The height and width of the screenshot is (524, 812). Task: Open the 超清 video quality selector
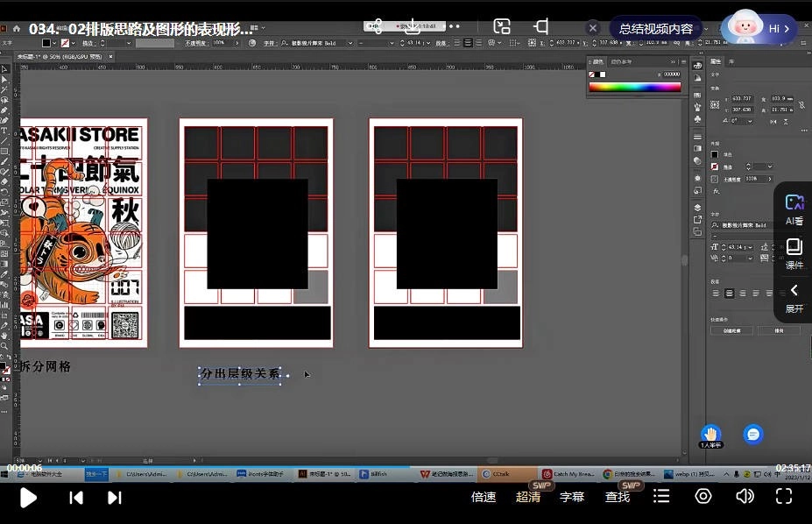click(528, 497)
